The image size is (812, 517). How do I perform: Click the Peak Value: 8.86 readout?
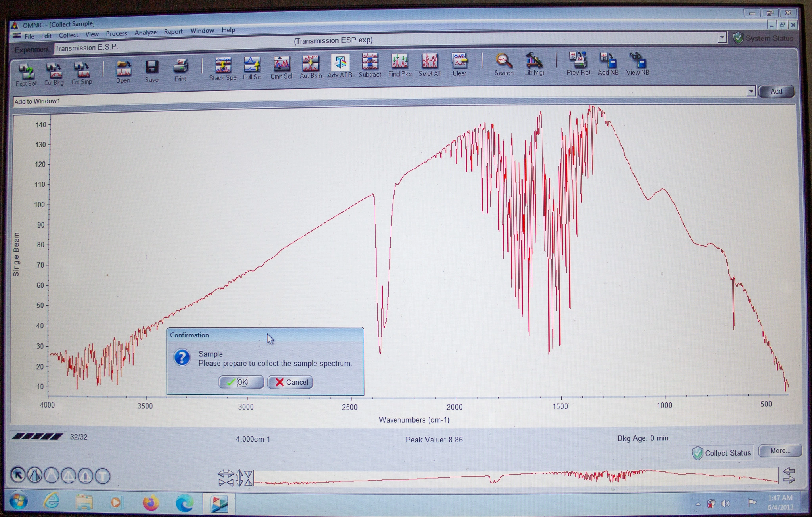(434, 440)
